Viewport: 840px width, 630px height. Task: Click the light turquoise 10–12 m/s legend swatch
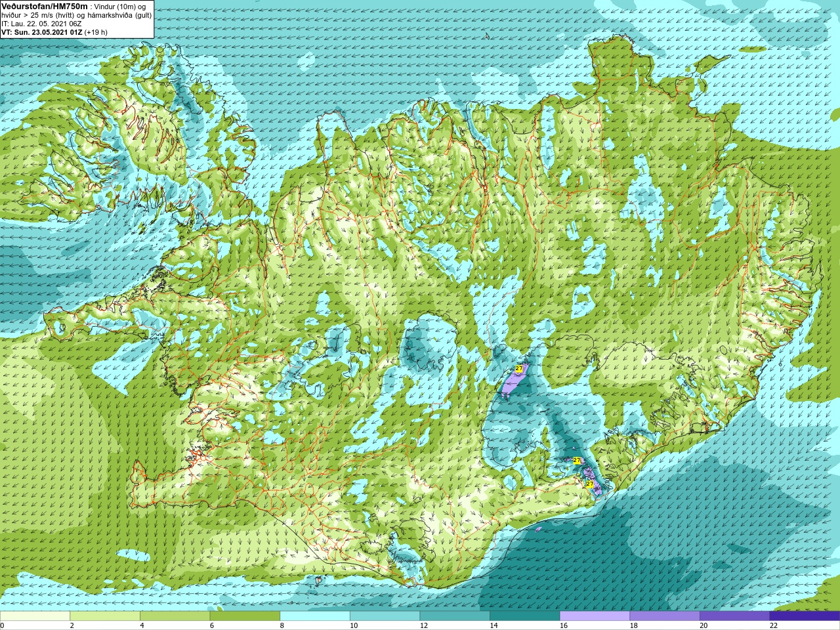(385, 616)
